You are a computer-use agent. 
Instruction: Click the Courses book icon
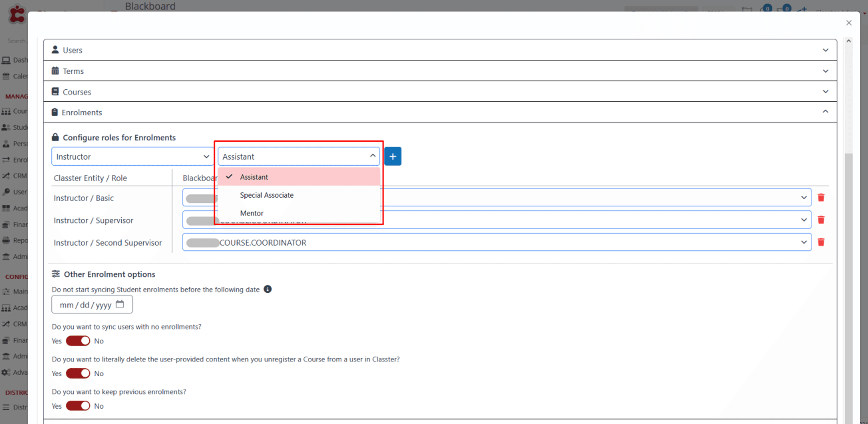point(55,91)
